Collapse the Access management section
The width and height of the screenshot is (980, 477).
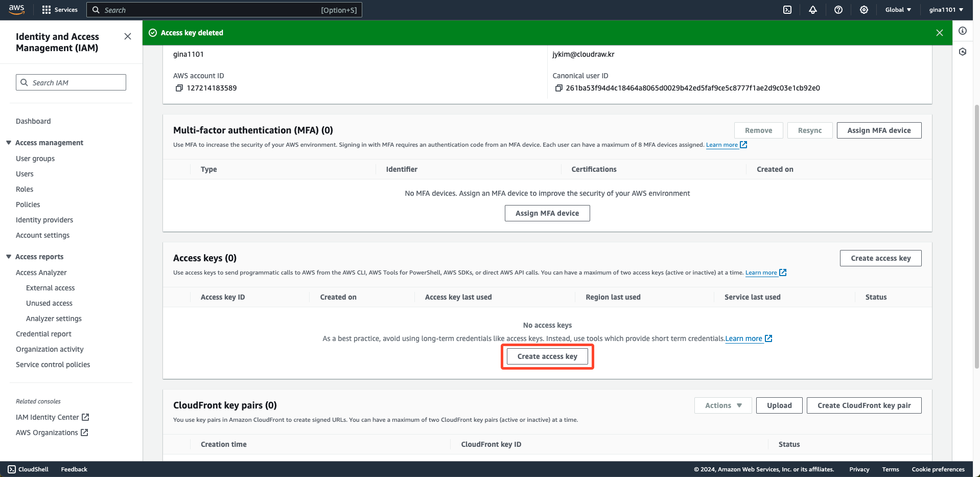click(9, 143)
